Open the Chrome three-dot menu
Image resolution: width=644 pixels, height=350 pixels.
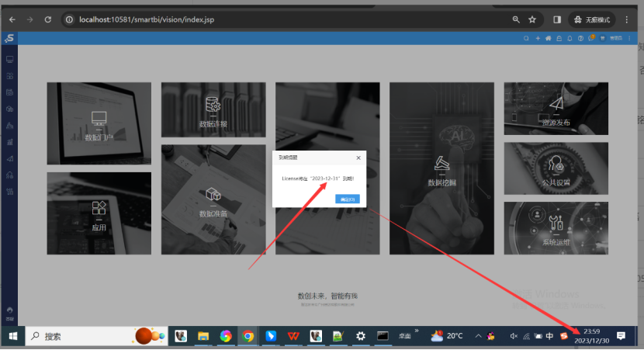tap(627, 19)
